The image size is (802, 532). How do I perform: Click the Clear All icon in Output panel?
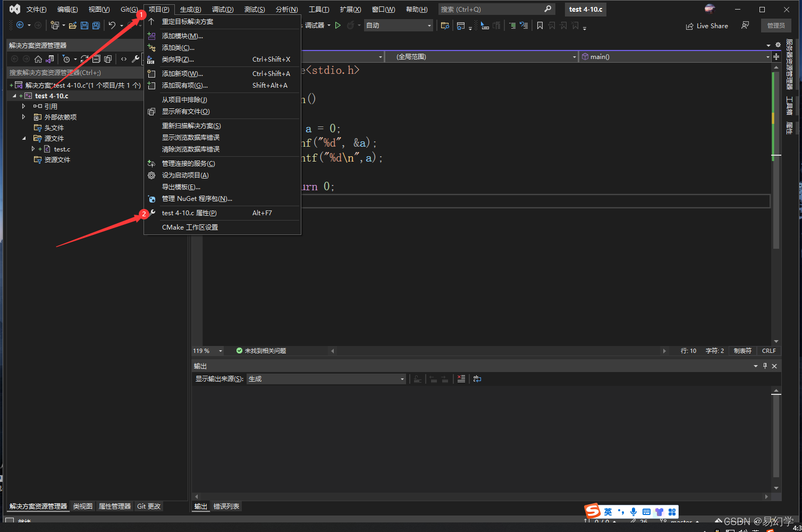pyautogui.click(x=461, y=379)
